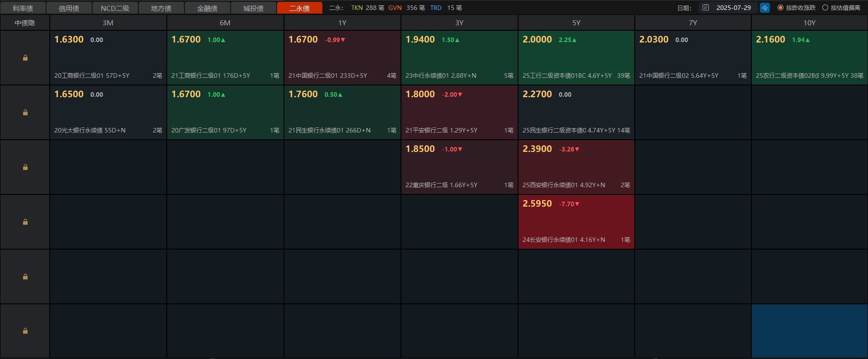The width and height of the screenshot is (868, 359).
Task: Select the 按估值偏离 radio option
Action: click(841, 8)
